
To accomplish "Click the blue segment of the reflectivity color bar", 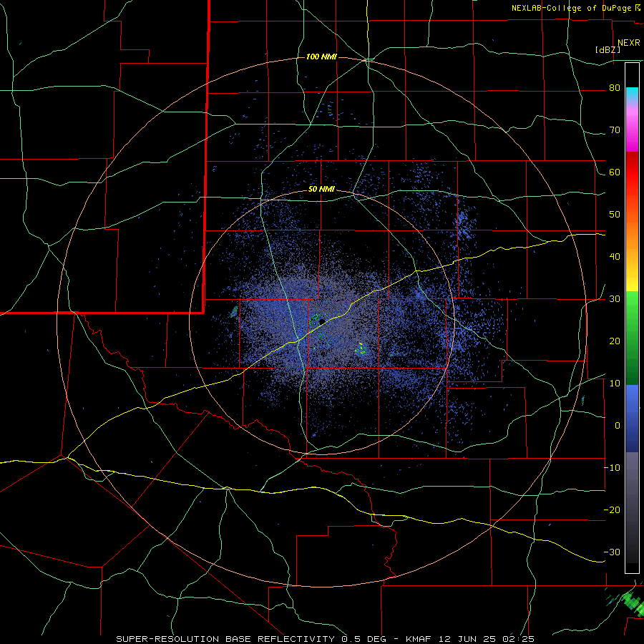I will [632, 418].
